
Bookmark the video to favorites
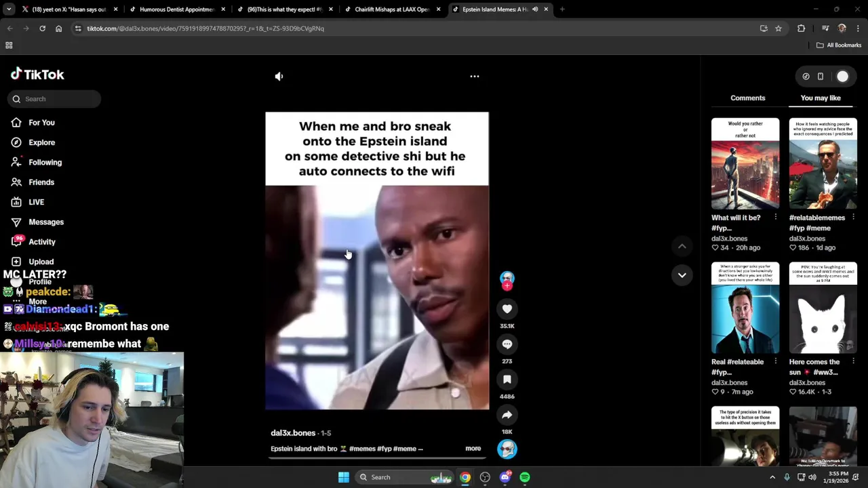(x=507, y=380)
